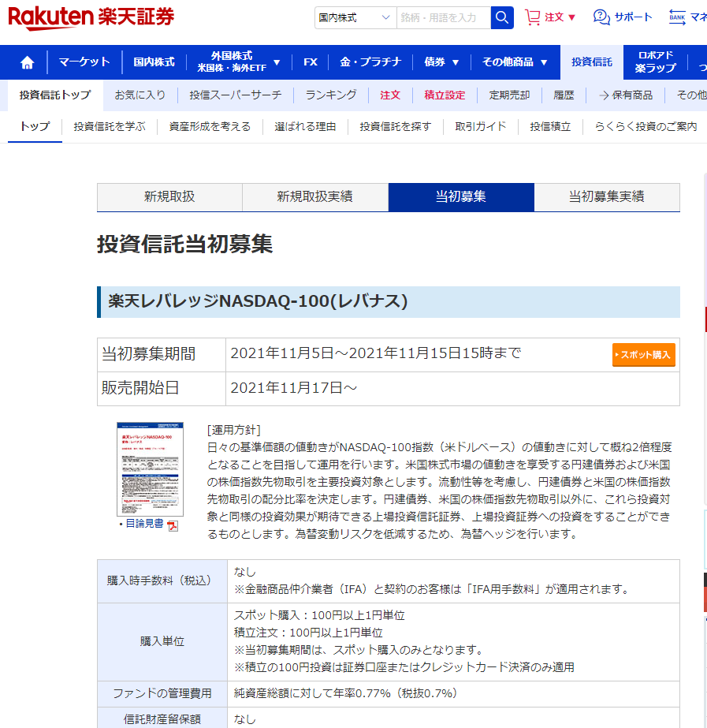Open the FX menu item
The width and height of the screenshot is (707, 728).
(311, 62)
